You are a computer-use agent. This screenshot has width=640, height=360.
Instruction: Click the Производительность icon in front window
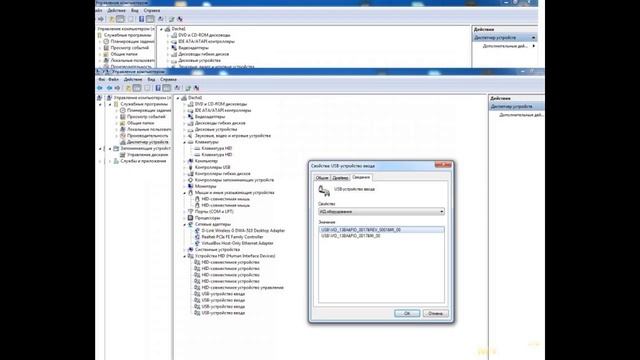(122, 136)
